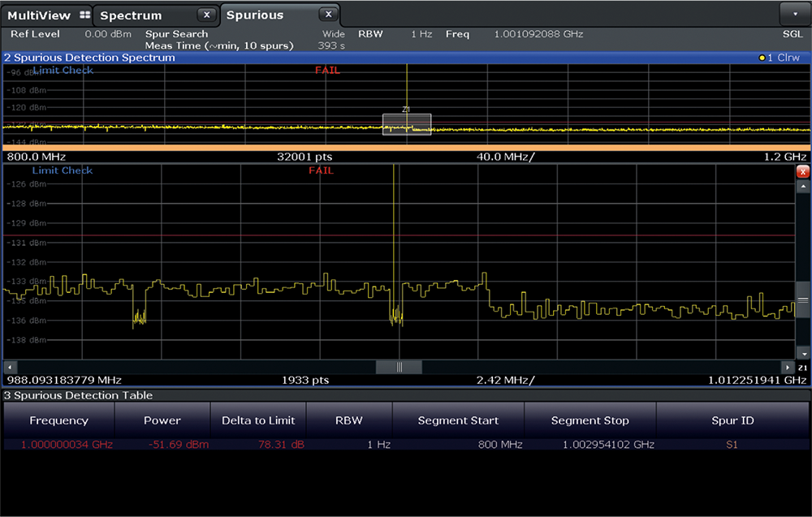
Task: Close the Spurious channel tab
Action: 328,15
